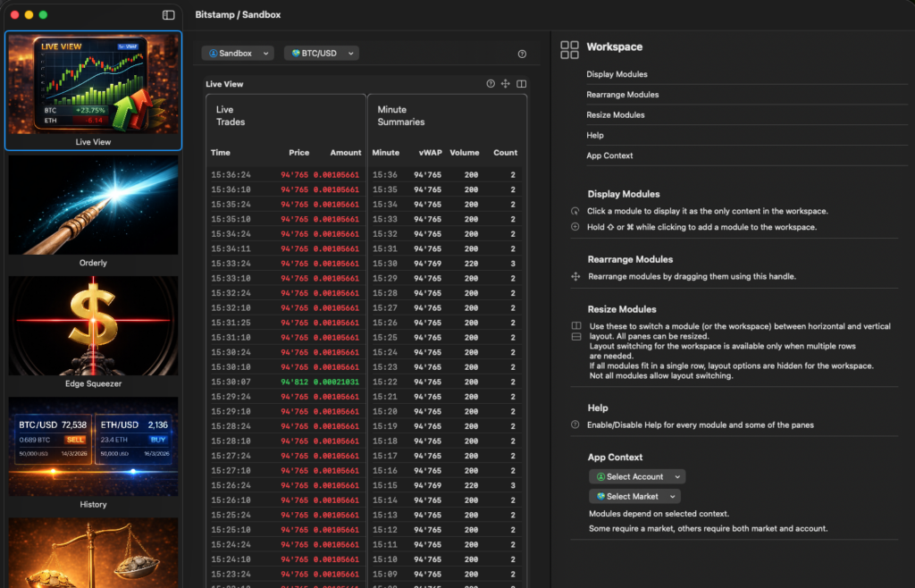Click the workspace help icon in the toolbar
Viewport: 915px width, 588px height.
pos(522,54)
